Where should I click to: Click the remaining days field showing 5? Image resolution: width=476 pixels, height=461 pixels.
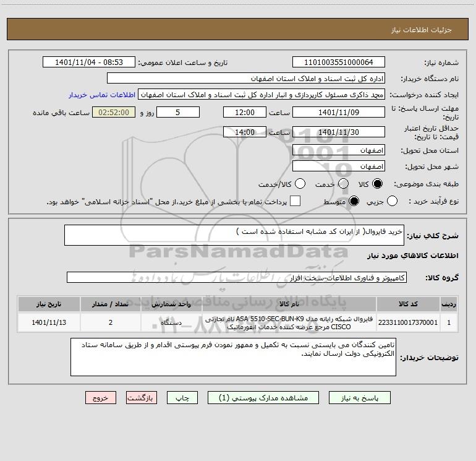pos(178,112)
